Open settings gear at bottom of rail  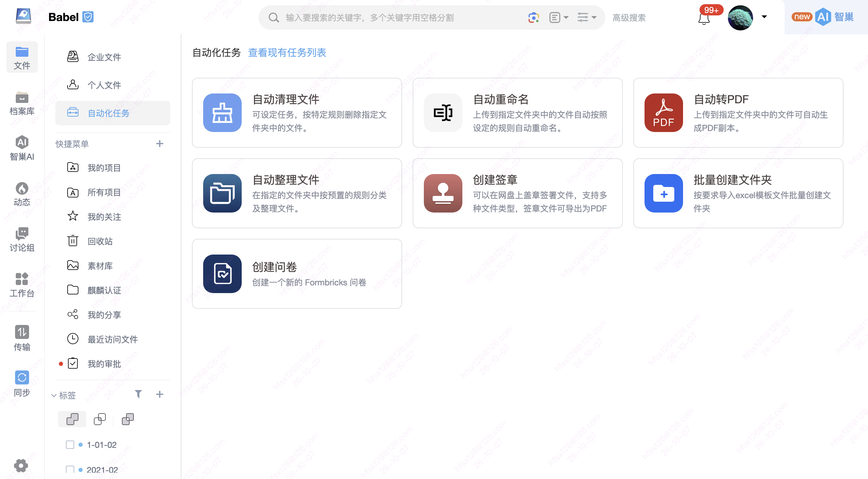point(21,466)
